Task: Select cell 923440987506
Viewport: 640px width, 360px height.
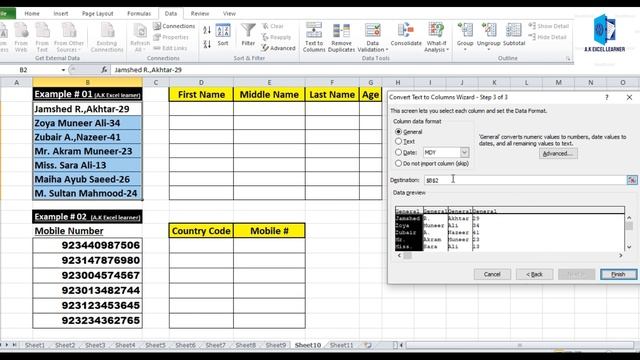Action: pyautogui.click(x=87, y=245)
